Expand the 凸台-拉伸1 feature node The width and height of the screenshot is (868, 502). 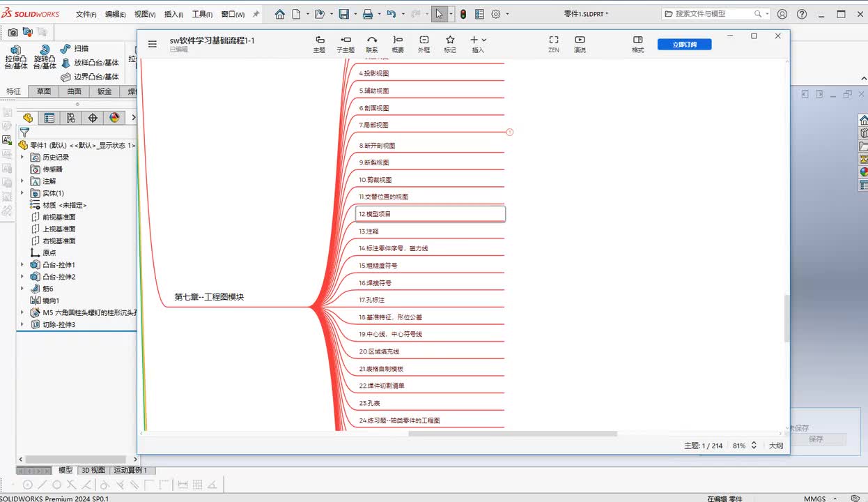[22, 265]
